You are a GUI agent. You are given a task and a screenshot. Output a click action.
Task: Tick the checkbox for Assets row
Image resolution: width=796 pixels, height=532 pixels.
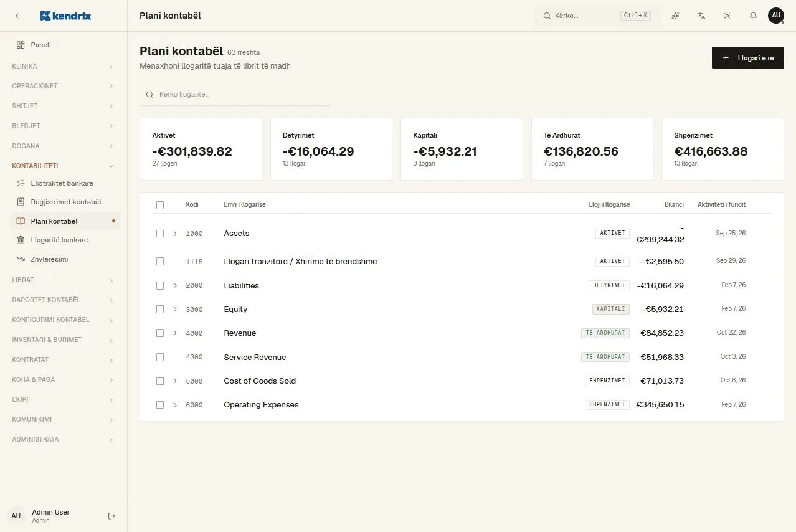pos(160,234)
